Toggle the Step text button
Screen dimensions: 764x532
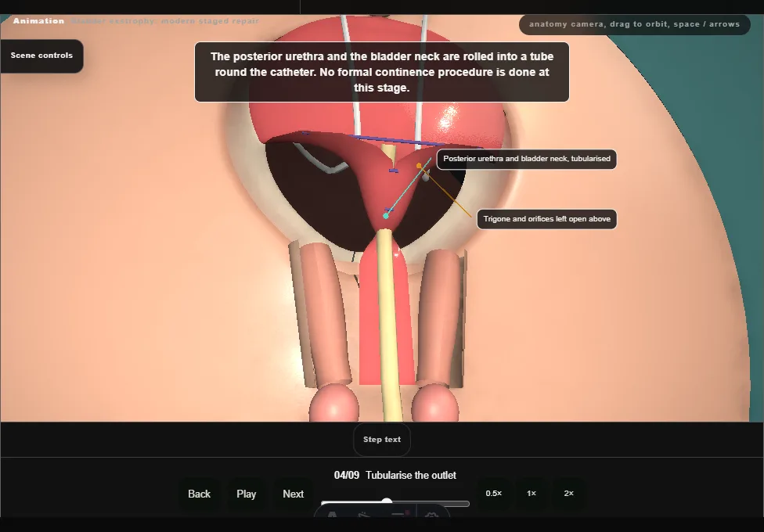click(382, 440)
